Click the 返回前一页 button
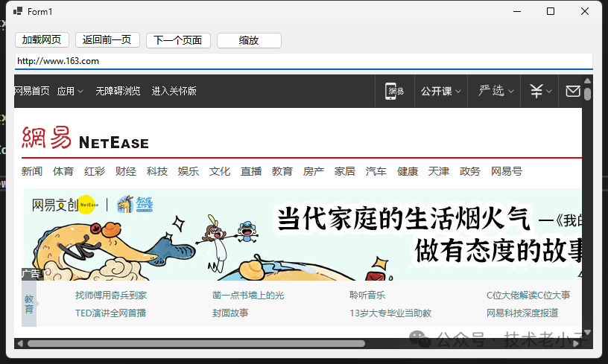 [107, 40]
